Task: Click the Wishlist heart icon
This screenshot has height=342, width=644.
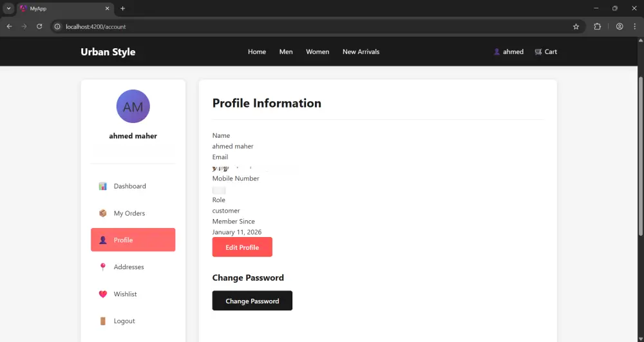Action: click(x=102, y=294)
